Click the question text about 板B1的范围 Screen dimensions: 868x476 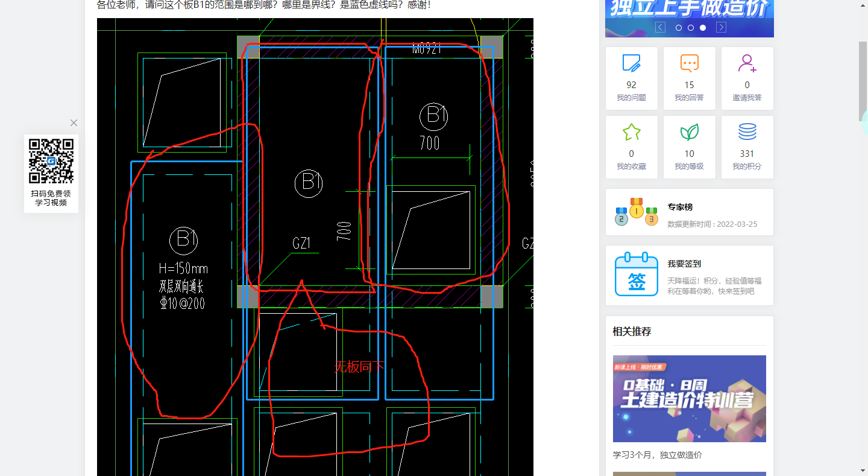264,5
